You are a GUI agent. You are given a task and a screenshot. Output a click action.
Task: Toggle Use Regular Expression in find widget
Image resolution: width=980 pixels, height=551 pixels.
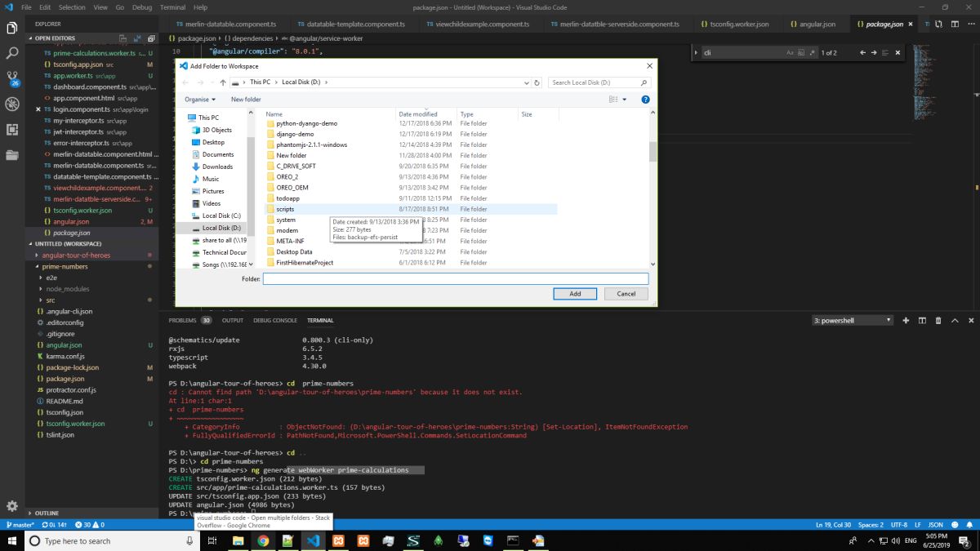[x=811, y=52]
